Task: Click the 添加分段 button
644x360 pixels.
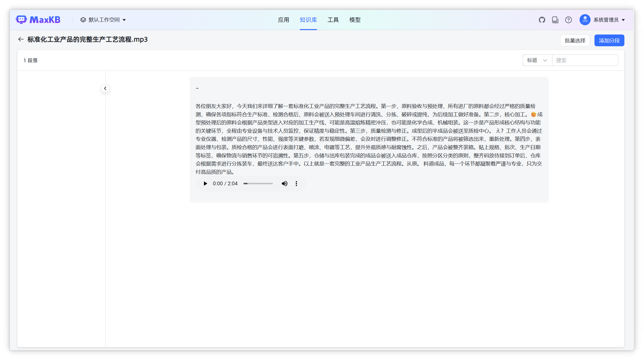Action: pyautogui.click(x=609, y=40)
